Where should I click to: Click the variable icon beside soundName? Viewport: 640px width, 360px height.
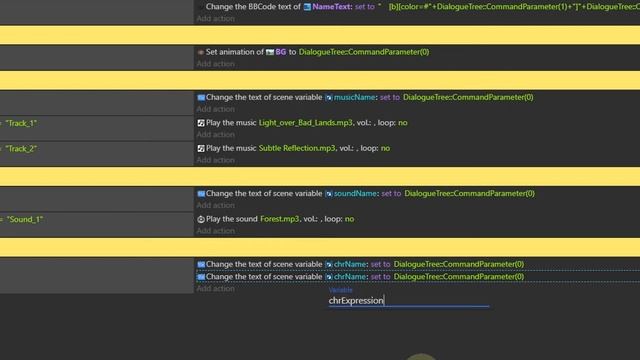[x=329, y=194]
